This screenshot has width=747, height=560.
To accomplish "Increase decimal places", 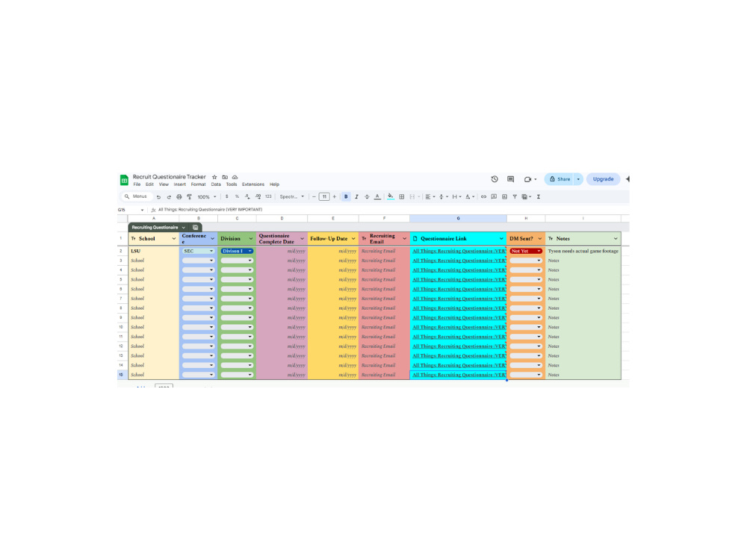I will [258, 196].
